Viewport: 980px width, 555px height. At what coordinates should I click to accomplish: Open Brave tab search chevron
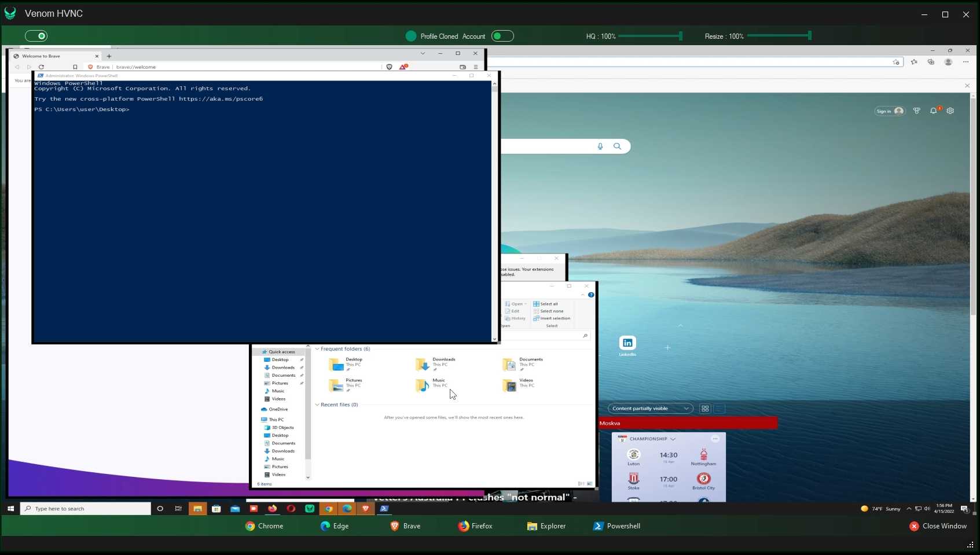423,53
